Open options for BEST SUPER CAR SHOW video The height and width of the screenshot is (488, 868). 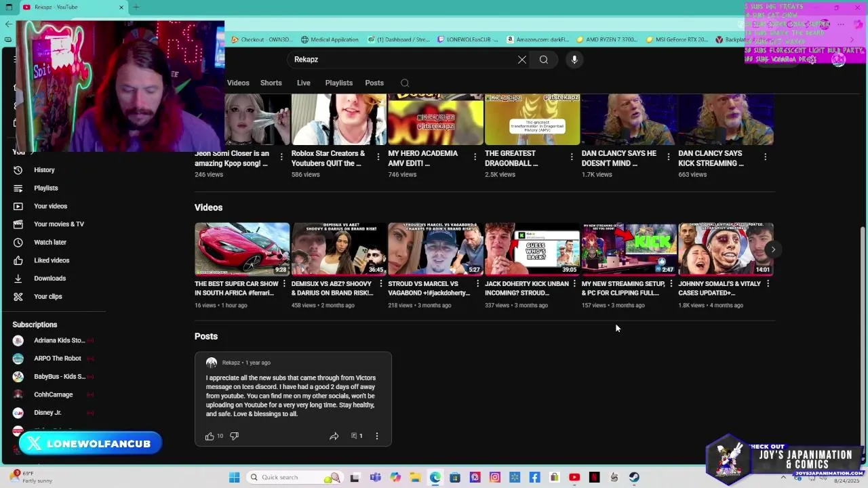(283, 284)
